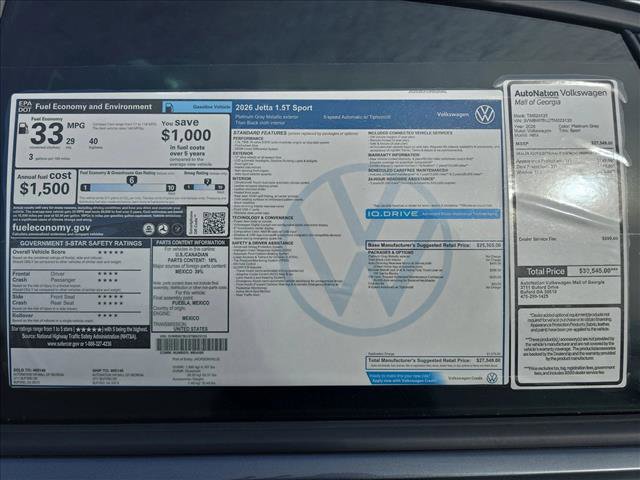Click the Volkswagen Credit logo at the bottom
Image resolution: width=640 pixels, height=480 pixels.
coord(492,378)
